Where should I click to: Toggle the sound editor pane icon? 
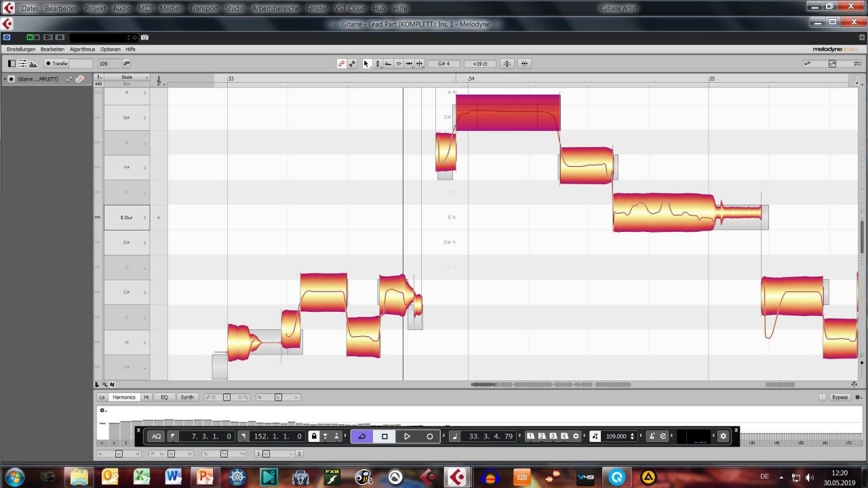(x=33, y=64)
